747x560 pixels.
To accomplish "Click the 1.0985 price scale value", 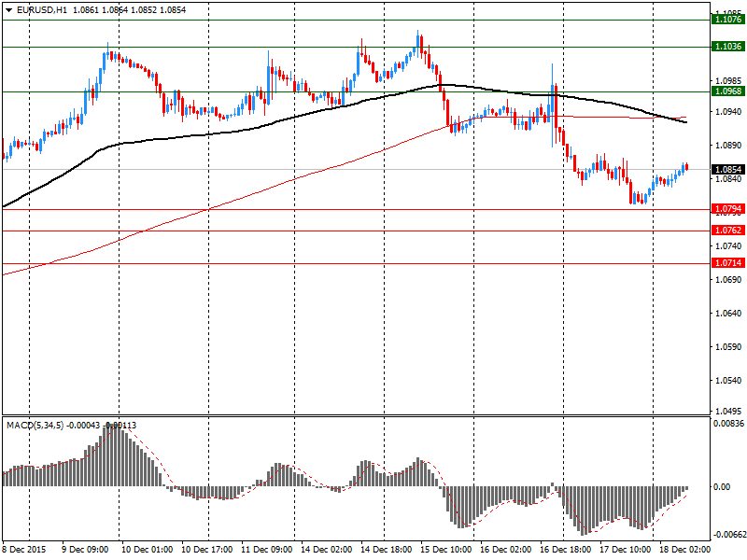I will 729,81.
